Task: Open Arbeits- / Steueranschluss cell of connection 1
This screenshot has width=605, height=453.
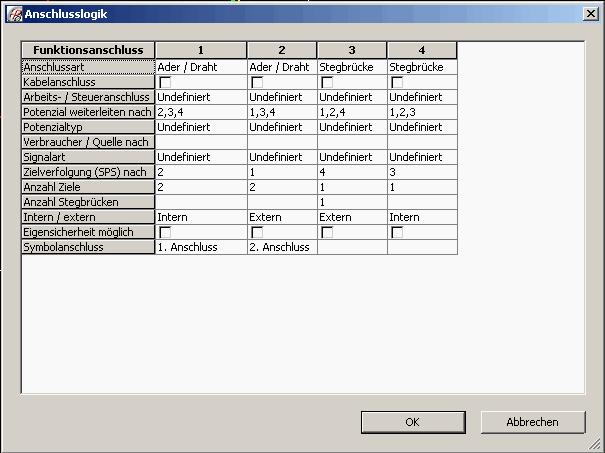Action: pyautogui.click(x=201, y=97)
